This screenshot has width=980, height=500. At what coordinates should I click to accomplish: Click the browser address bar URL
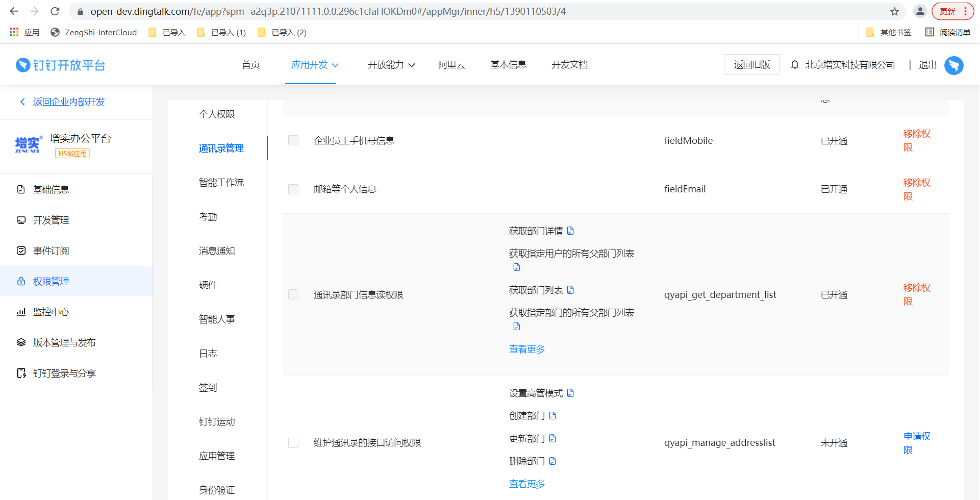pos(326,11)
